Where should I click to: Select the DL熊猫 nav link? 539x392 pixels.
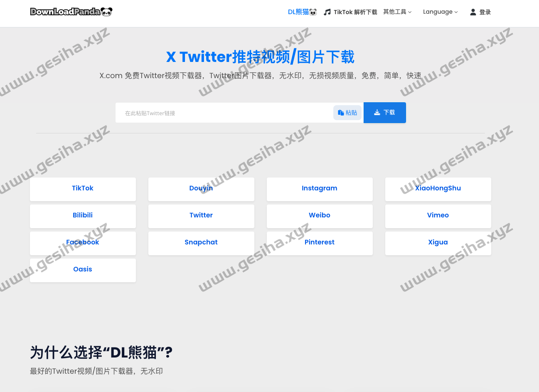[x=298, y=12]
